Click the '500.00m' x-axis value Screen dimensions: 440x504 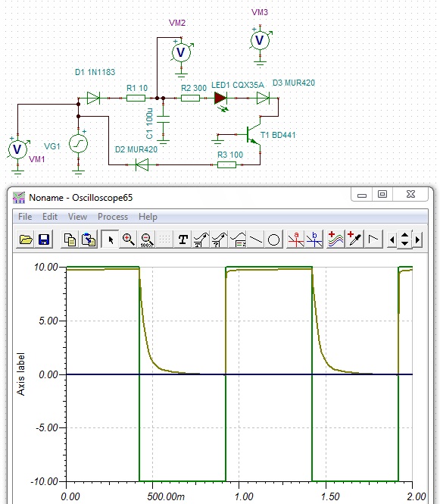[166, 496]
